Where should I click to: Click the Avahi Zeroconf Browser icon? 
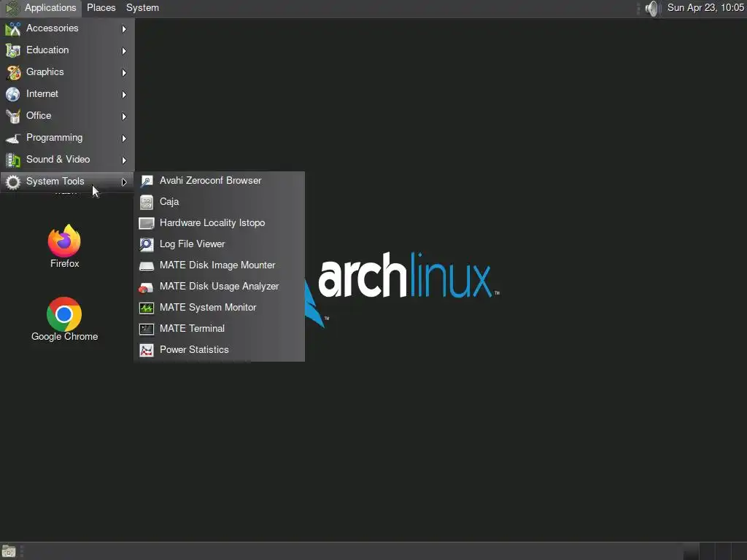tap(146, 181)
